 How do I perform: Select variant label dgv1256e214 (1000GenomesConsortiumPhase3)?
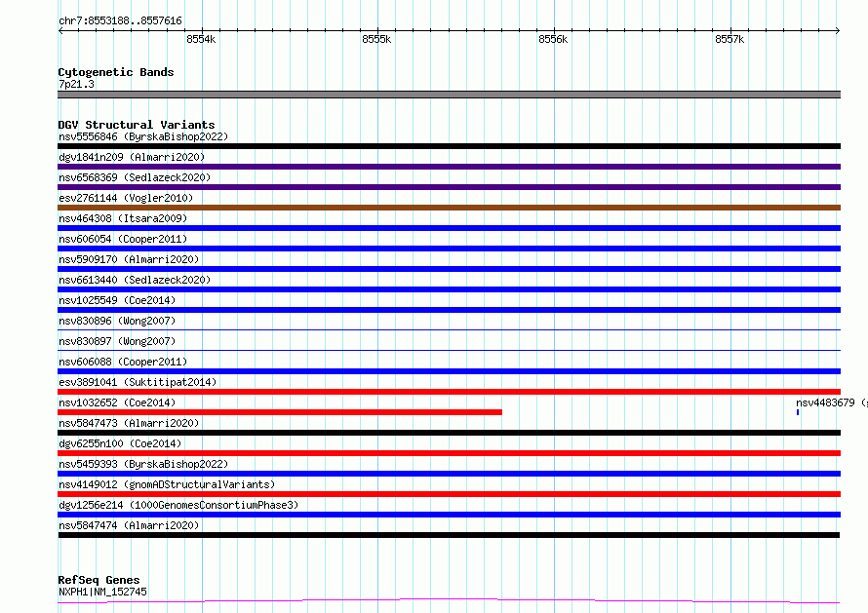click(x=178, y=505)
